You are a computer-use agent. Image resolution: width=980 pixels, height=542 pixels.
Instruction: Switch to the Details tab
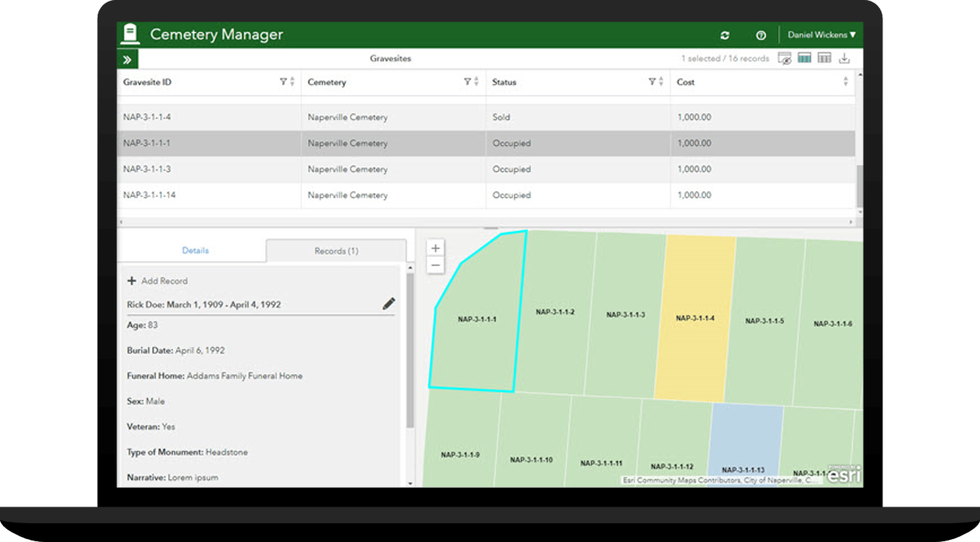[x=195, y=250]
